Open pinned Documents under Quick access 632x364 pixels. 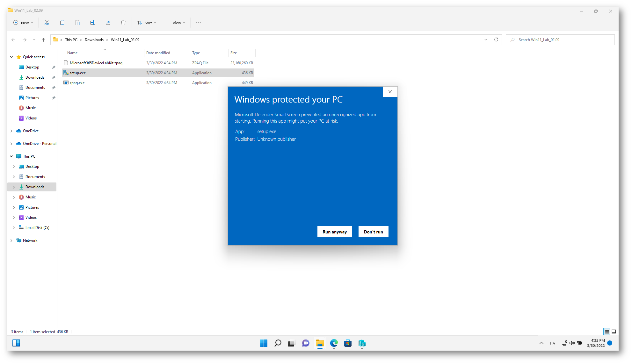pos(35,88)
